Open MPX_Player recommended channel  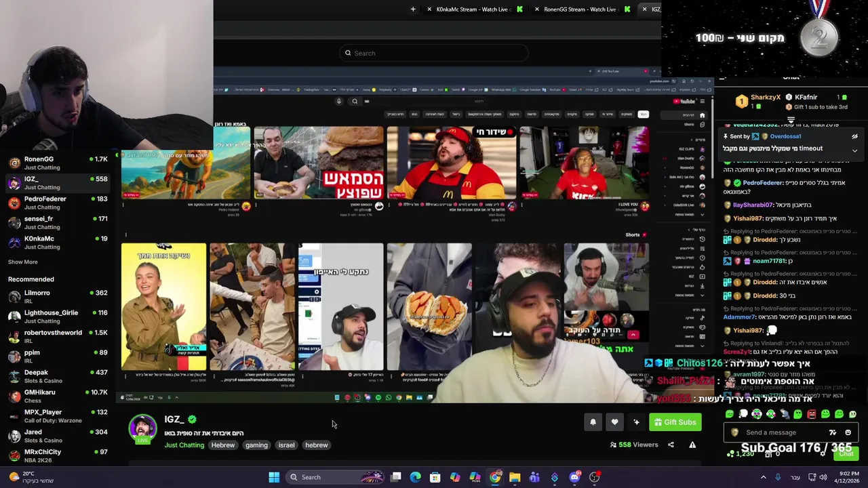(x=58, y=415)
